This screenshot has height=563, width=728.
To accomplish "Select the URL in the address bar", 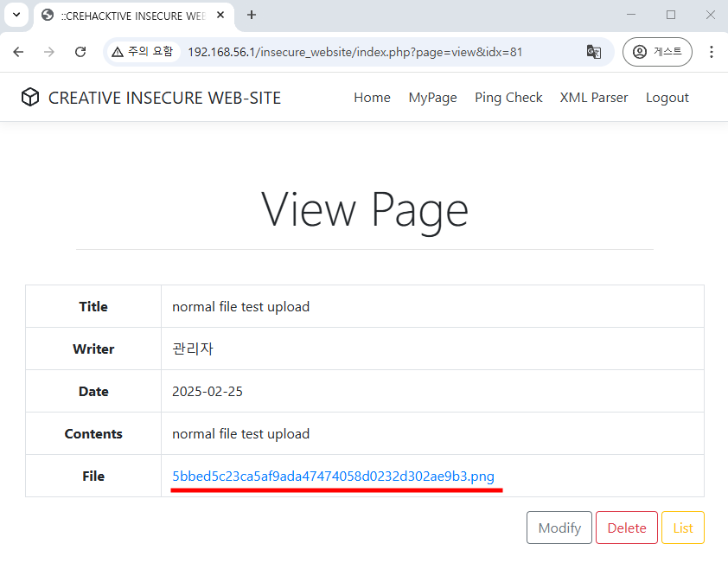I will pos(354,52).
